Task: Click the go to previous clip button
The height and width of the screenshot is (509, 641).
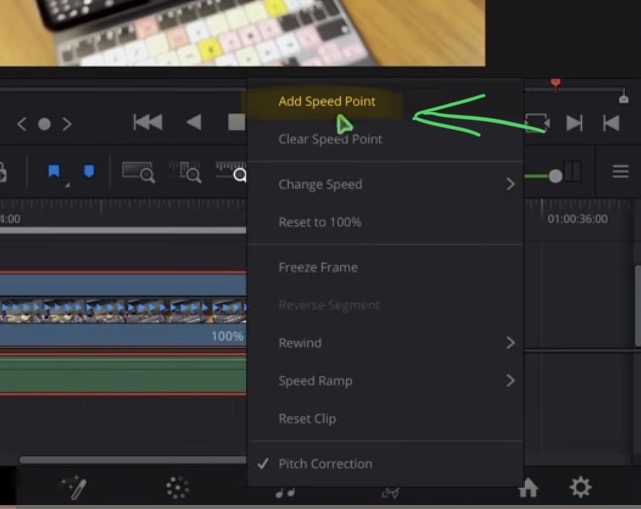Action: (611, 123)
